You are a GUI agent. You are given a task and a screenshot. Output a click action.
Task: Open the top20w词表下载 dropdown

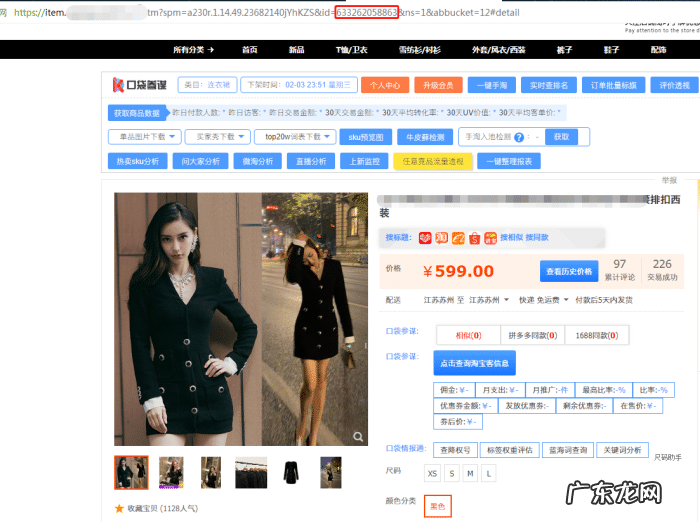click(295, 137)
